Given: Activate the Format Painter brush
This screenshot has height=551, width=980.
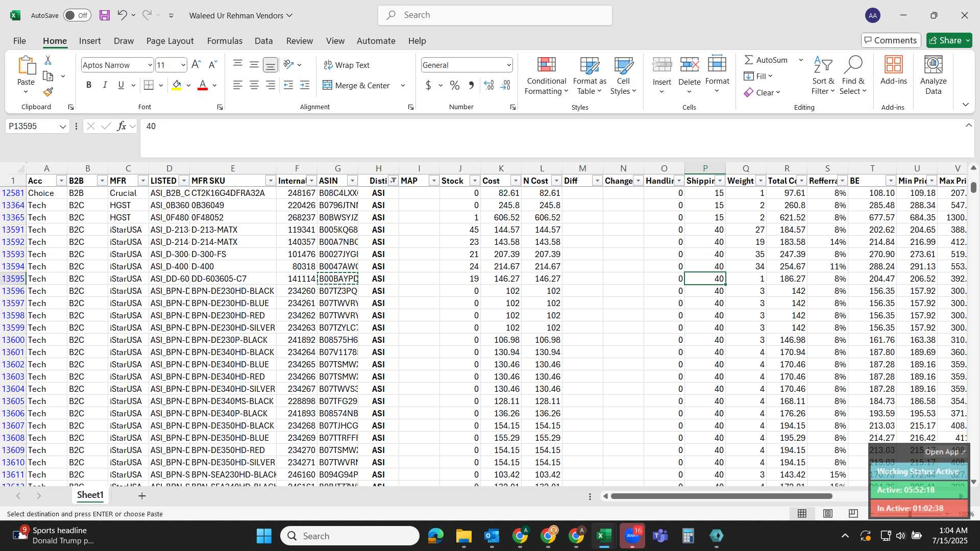Looking at the screenshot, I should (48, 92).
